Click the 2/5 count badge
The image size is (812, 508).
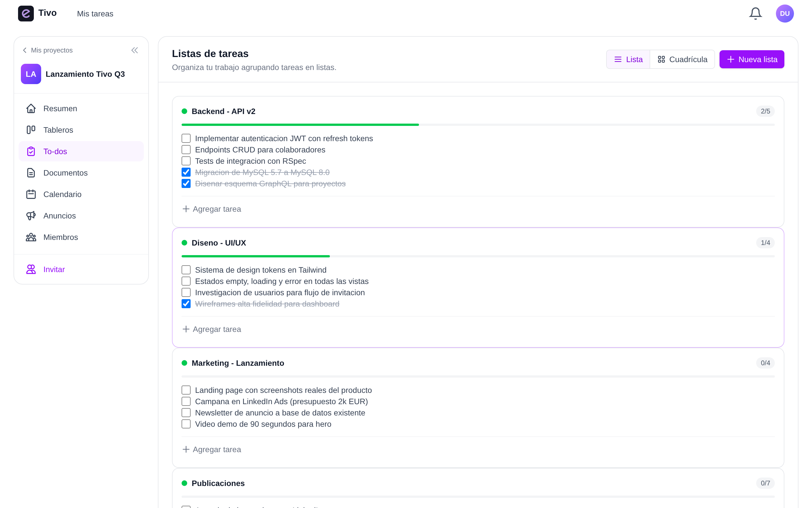pos(765,111)
